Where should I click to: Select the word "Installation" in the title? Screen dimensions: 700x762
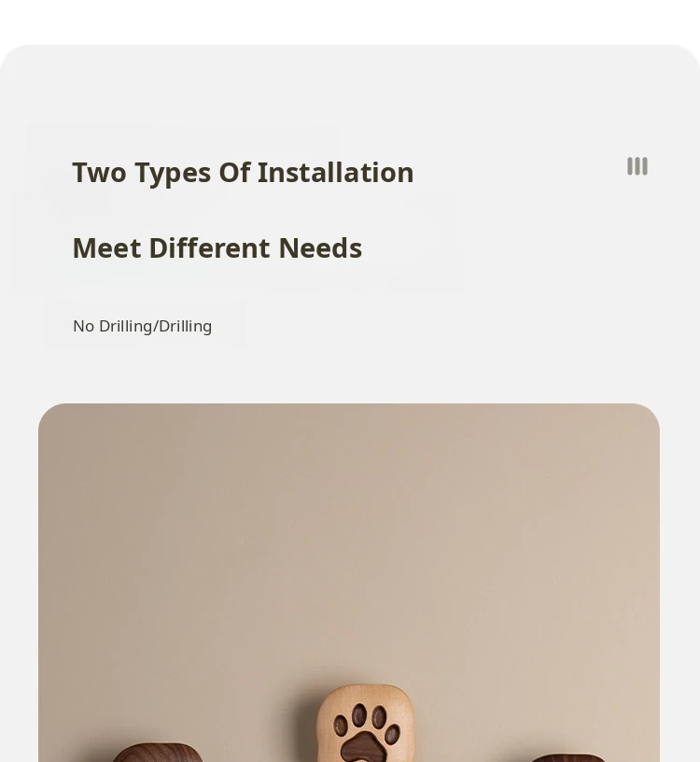tap(335, 173)
